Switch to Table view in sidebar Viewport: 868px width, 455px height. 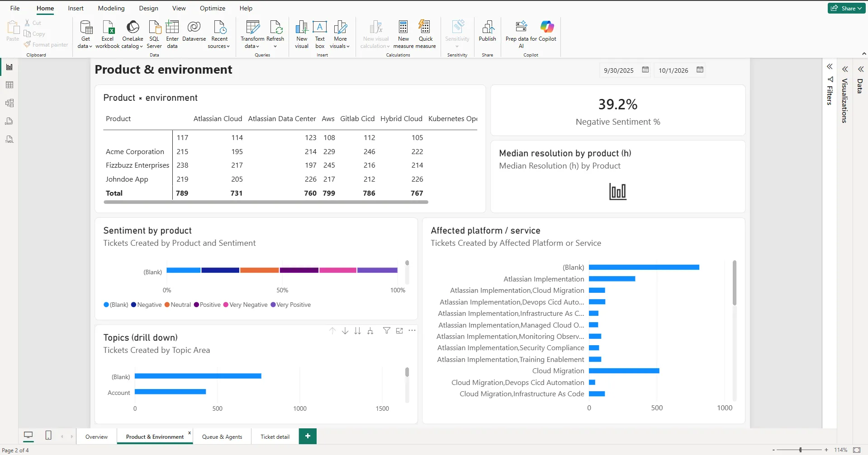[9, 85]
